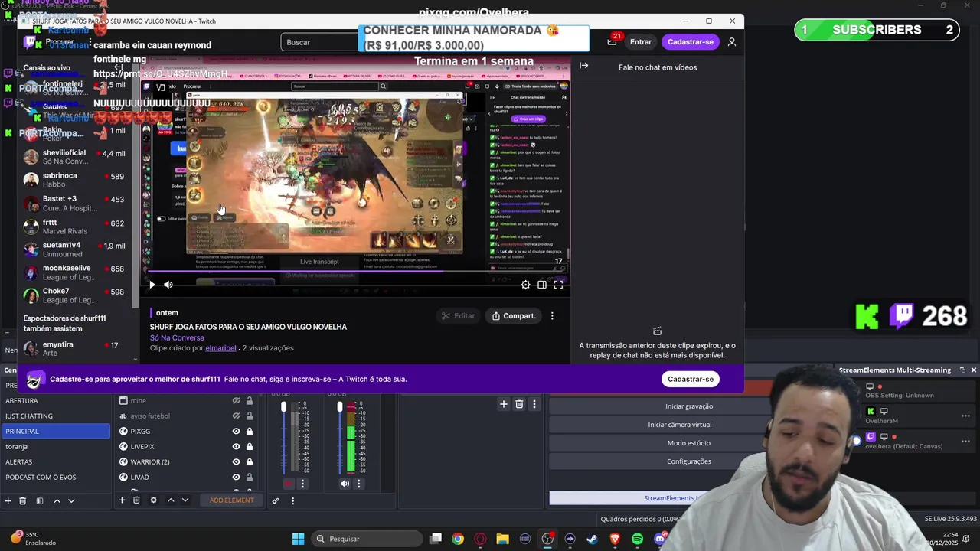Open sabrinoca Habbo channel
980x551 pixels.
coord(73,180)
